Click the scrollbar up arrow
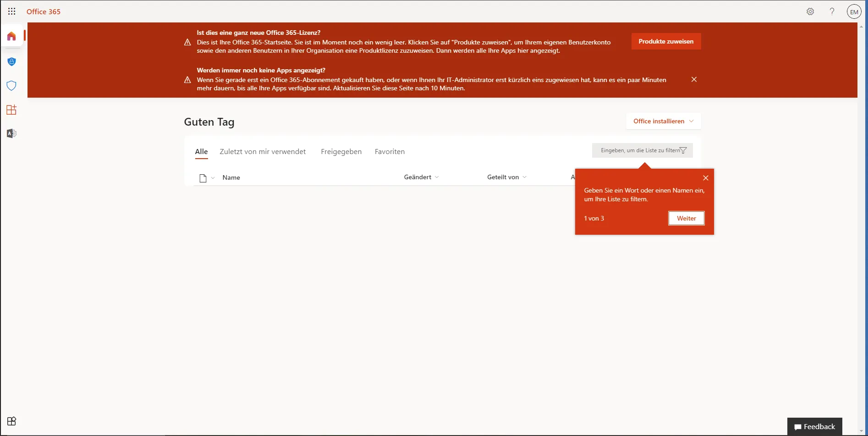868x436 pixels. point(862,27)
